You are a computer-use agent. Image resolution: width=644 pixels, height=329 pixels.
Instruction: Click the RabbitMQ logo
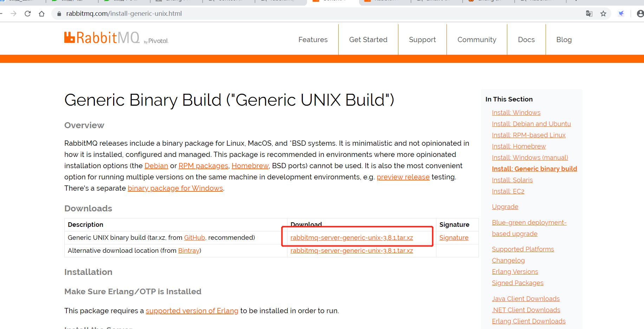(116, 38)
